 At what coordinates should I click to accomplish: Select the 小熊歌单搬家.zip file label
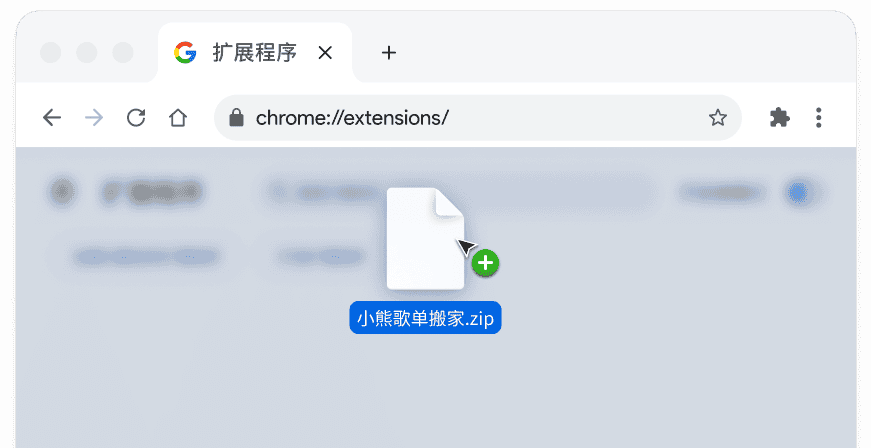pyautogui.click(x=425, y=319)
